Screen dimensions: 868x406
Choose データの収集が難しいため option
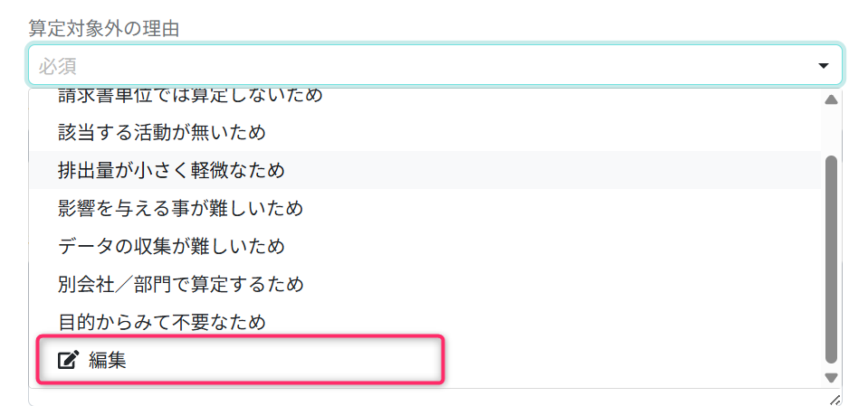[x=170, y=246]
